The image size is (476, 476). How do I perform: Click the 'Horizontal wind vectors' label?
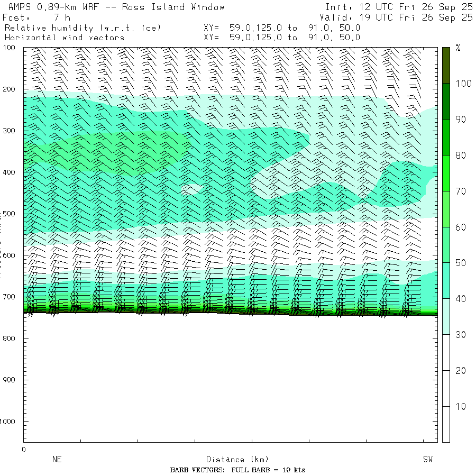65,38
